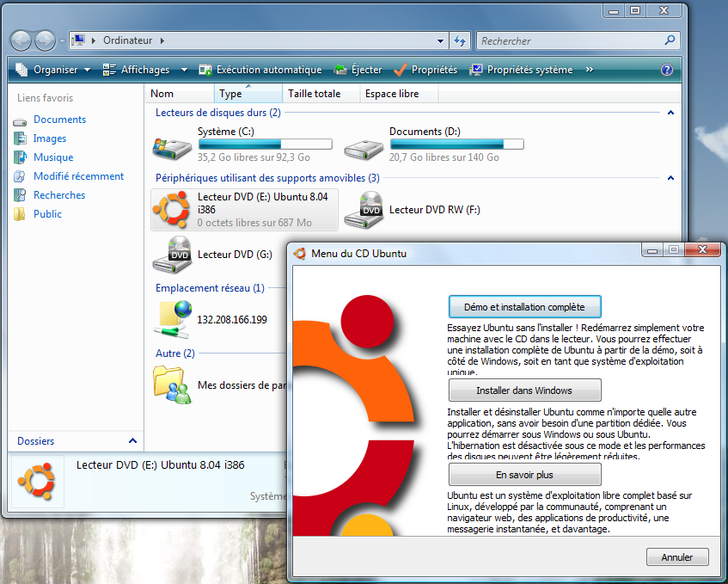
Task: Open the Affichages dropdown arrow
Action: 184,70
